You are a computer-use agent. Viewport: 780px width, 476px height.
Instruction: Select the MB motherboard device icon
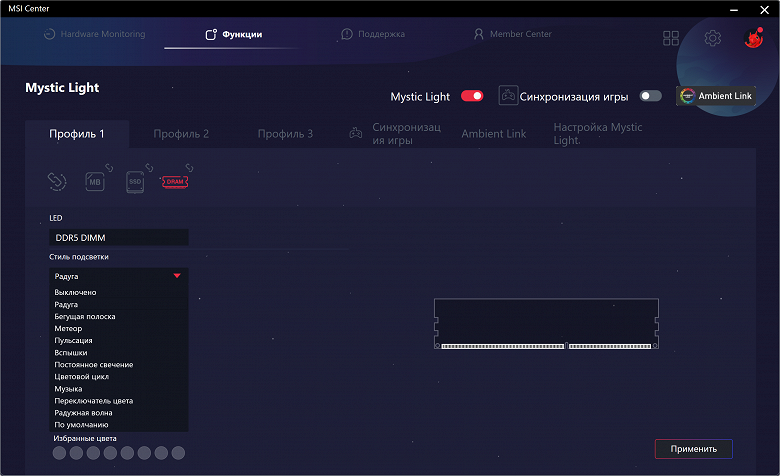tap(95, 182)
